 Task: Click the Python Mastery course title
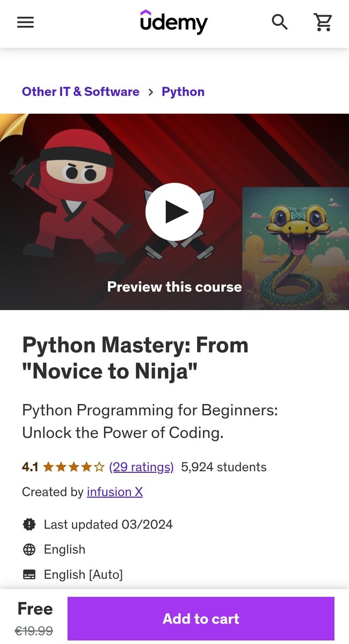coord(135,357)
